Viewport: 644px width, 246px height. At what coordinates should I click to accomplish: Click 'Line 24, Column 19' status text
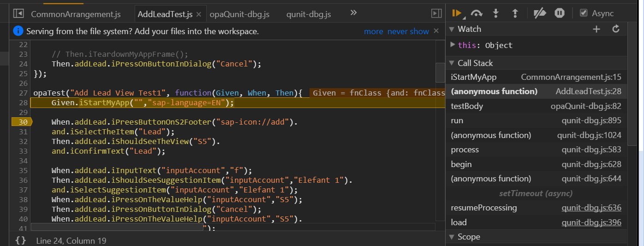[71, 240]
